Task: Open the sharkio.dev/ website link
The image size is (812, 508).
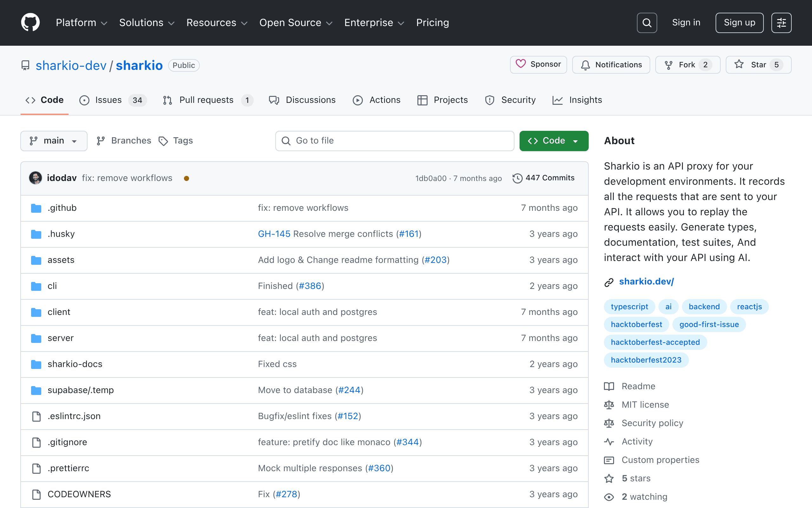Action: click(646, 282)
